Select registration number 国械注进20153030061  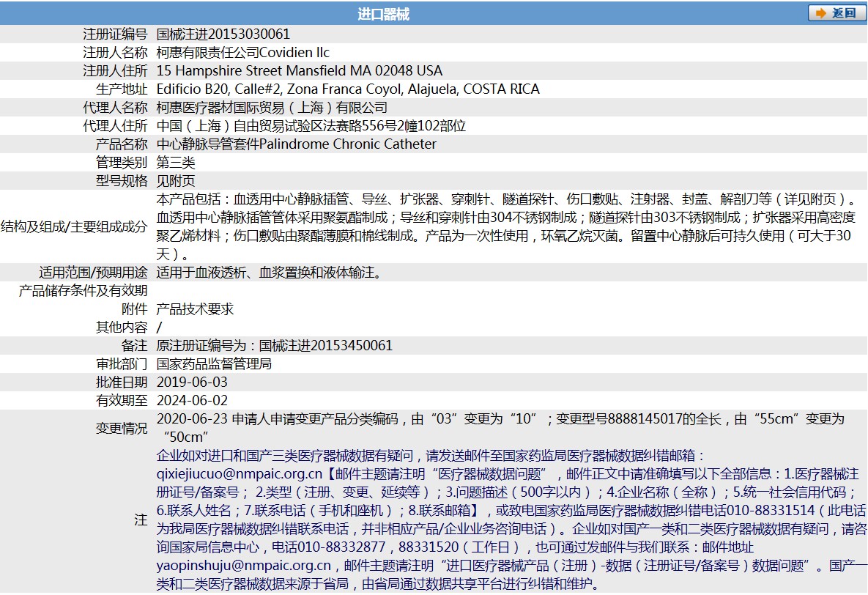223,34
